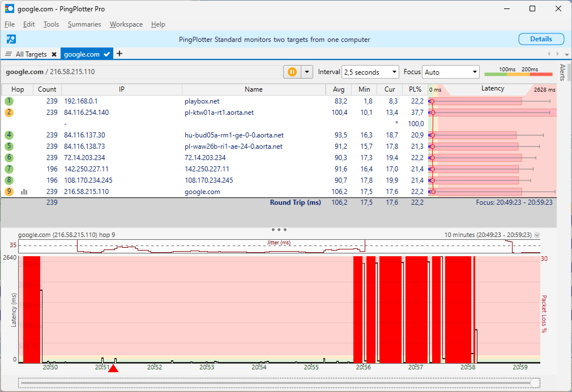The height and width of the screenshot is (392, 572).
Task: Pause the google.com trace
Action: (x=292, y=72)
